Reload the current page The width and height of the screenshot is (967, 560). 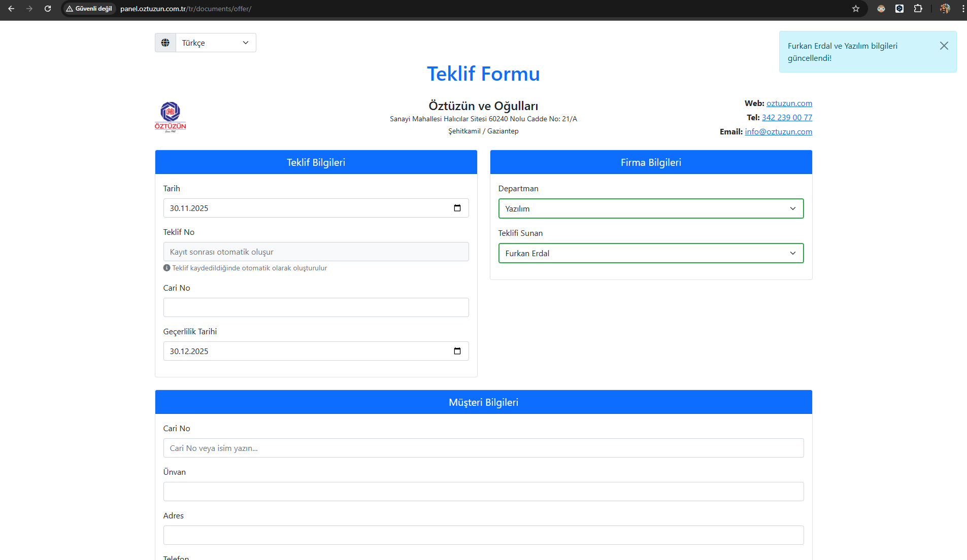coord(48,9)
